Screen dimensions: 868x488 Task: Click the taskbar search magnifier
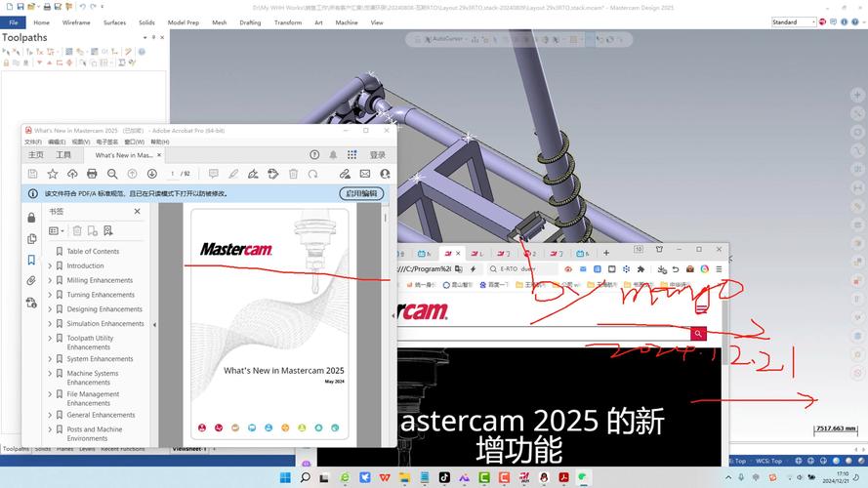305,477
